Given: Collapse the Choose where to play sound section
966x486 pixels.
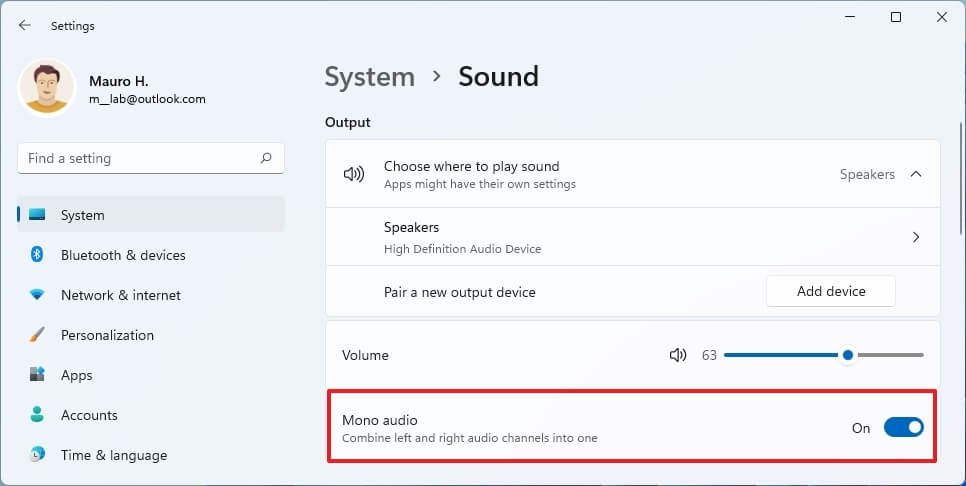Looking at the screenshot, I should click(915, 174).
